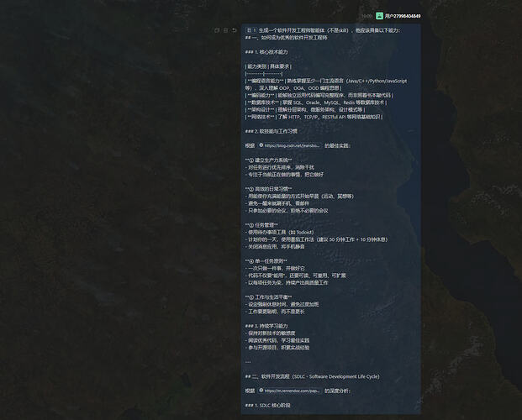Click the info icon on the SDLC source link
The height and width of the screenshot is (420, 522).
[x=261, y=391]
